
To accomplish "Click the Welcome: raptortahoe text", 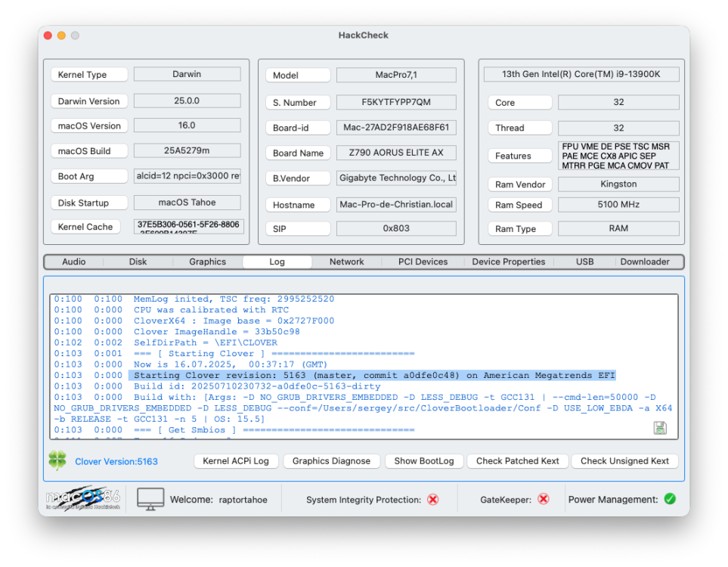I will [218, 500].
